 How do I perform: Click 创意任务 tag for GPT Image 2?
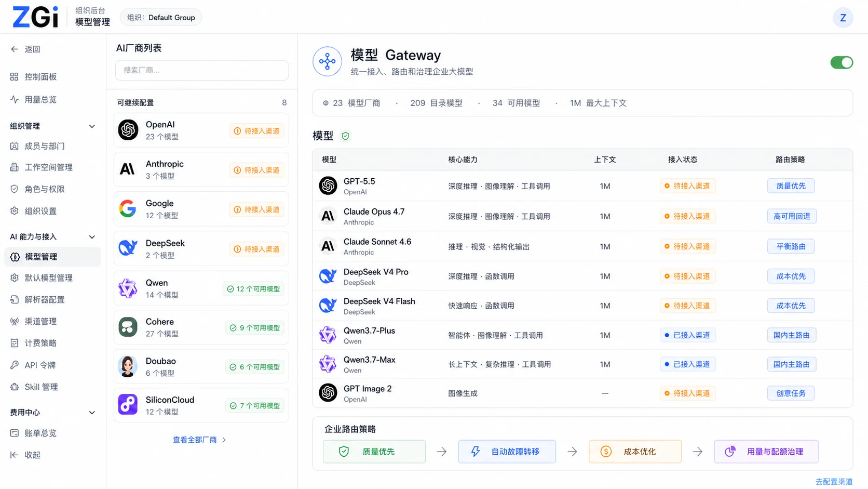point(791,393)
